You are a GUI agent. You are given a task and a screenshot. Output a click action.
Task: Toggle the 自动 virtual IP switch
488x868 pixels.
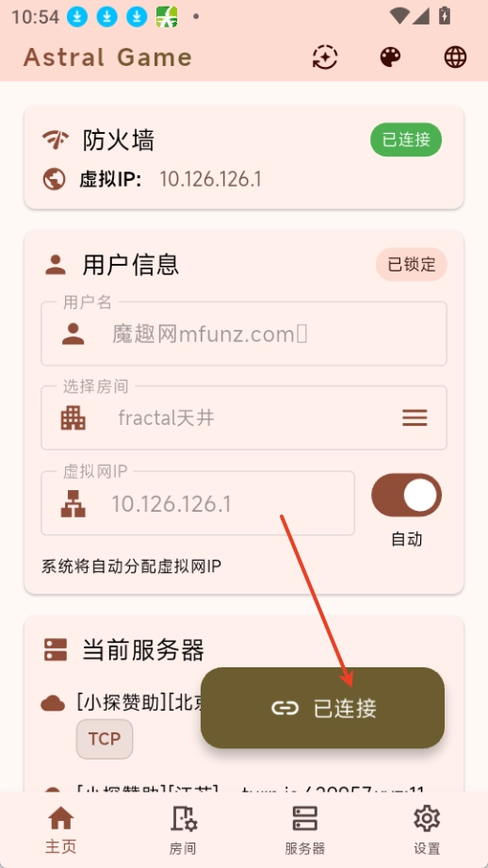[x=407, y=495]
